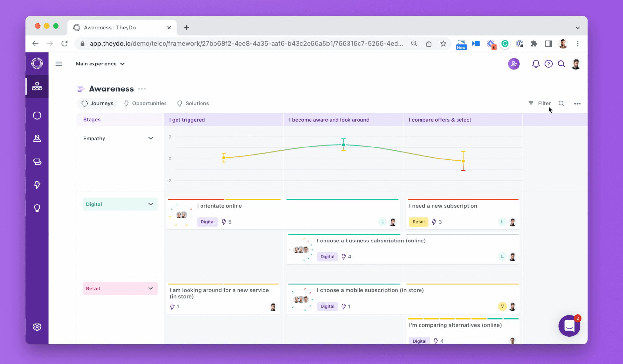Viewport: 623px width, 364px height.
Task: Open the three dots next to Awareness title
Action: pyautogui.click(x=142, y=89)
